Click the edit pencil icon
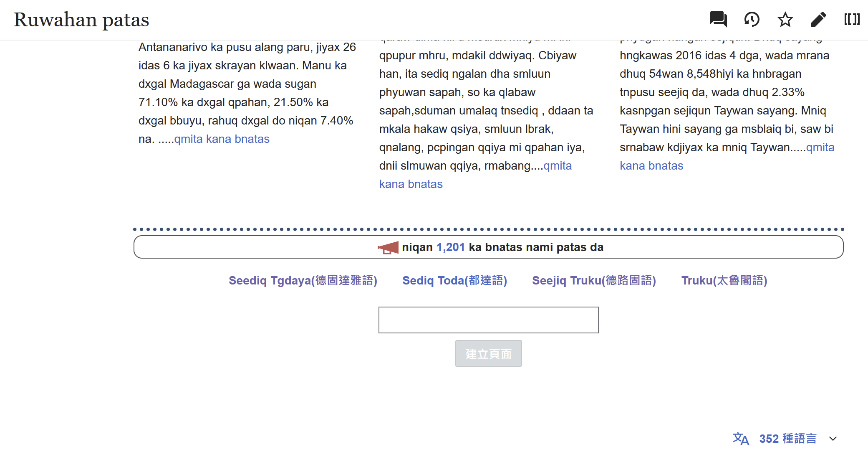868x452 pixels. click(818, 19)
